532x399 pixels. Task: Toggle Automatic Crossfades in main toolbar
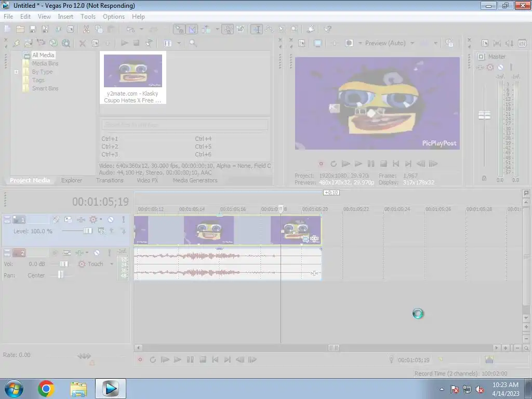coord(192,29)
